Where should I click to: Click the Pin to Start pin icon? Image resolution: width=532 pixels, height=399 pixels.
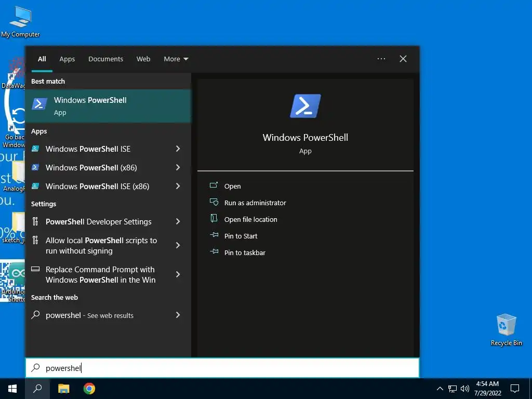[x=214, y=235]
